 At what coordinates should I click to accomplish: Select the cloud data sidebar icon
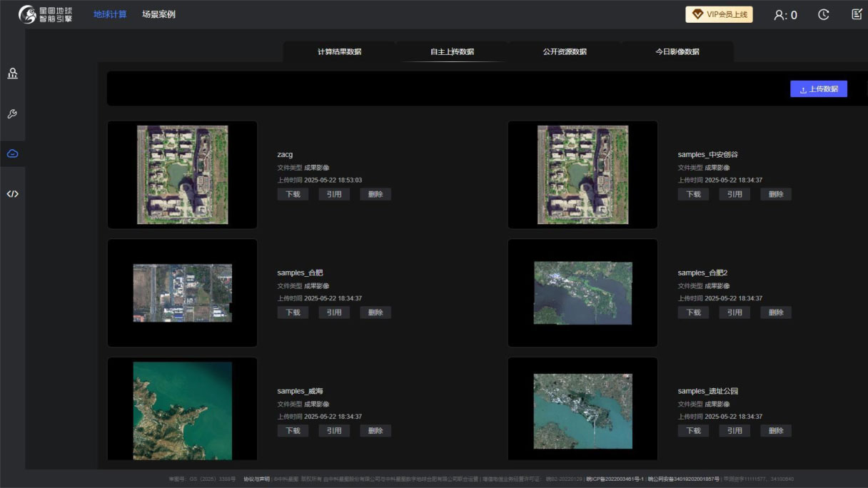point(12,153)
